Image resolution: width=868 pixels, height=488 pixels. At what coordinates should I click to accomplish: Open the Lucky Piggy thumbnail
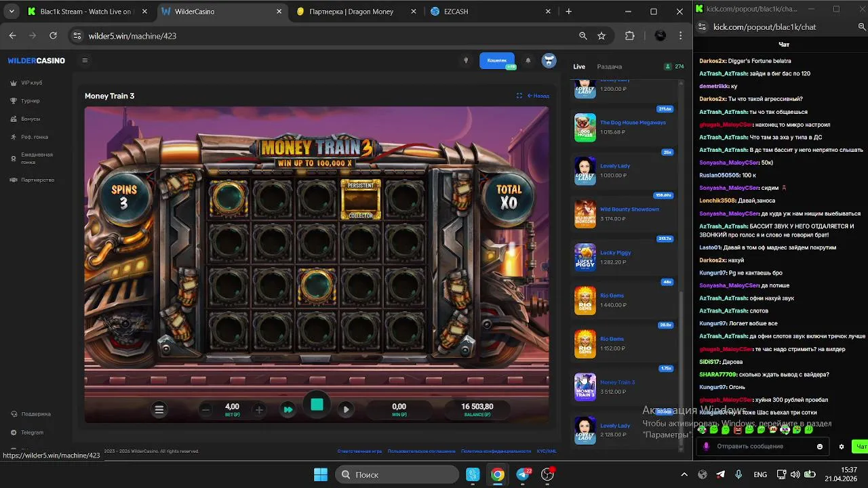click(585, 258)
